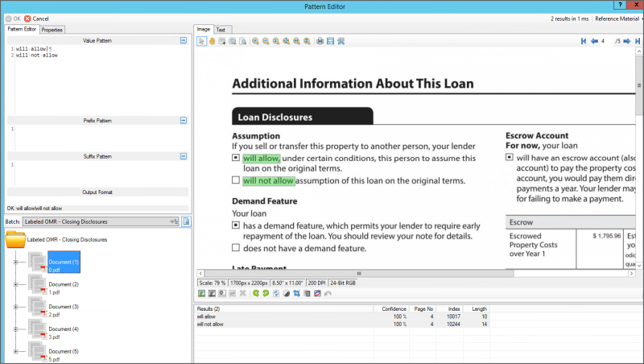Click the Index column header

(450, 309)
